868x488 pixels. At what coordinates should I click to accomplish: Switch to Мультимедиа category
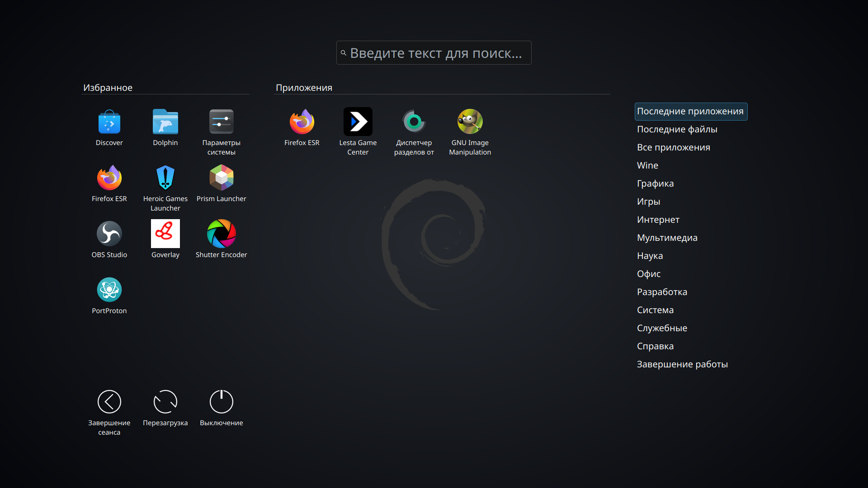667,238
